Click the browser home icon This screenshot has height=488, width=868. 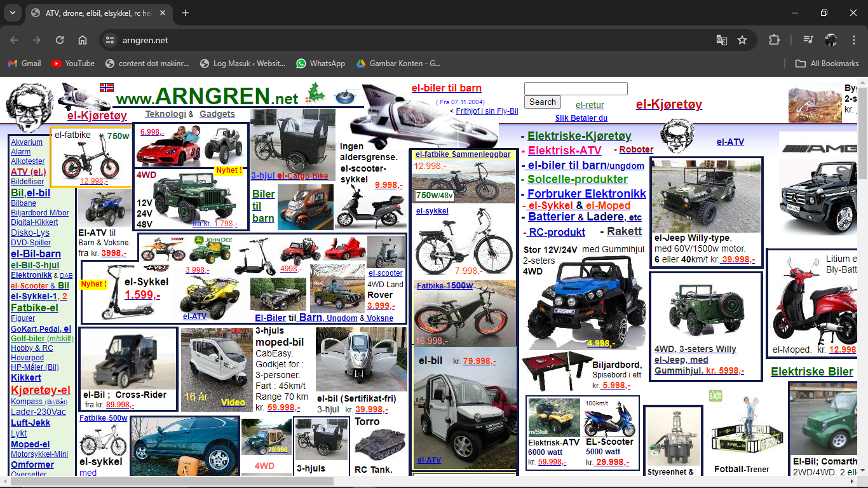(83, 39)
